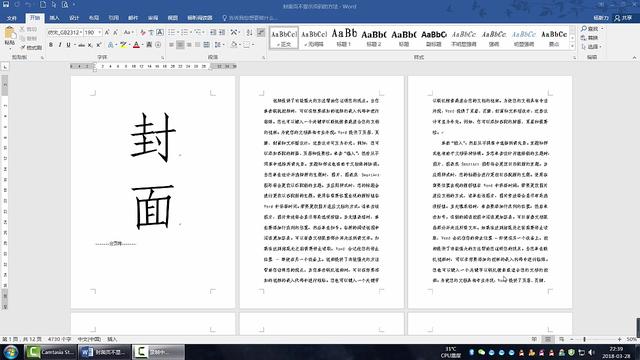Expand the Styles gallery more arrow
Viewport: 640px width, 360px height.
coord(572,46)
